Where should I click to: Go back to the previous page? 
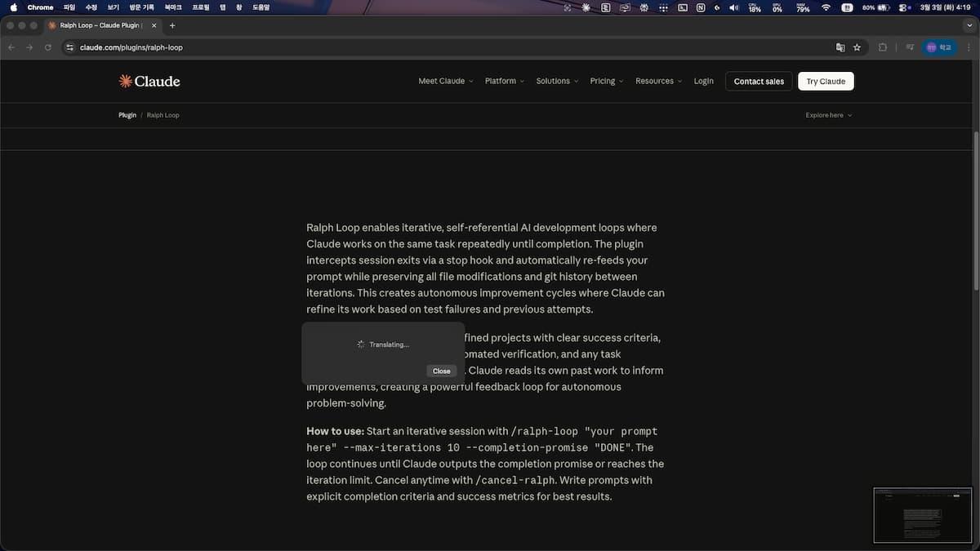[x=11, y=47]
